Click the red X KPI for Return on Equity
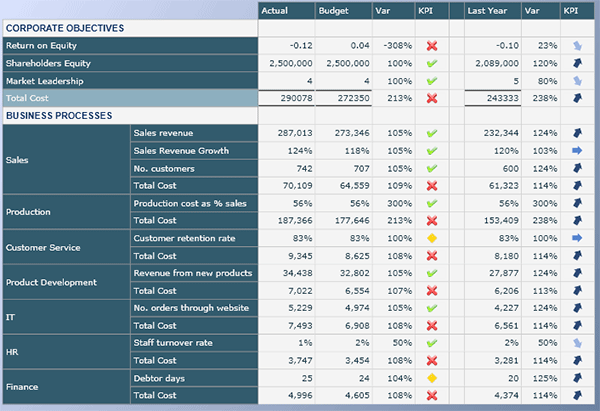 tap(431, 46)
